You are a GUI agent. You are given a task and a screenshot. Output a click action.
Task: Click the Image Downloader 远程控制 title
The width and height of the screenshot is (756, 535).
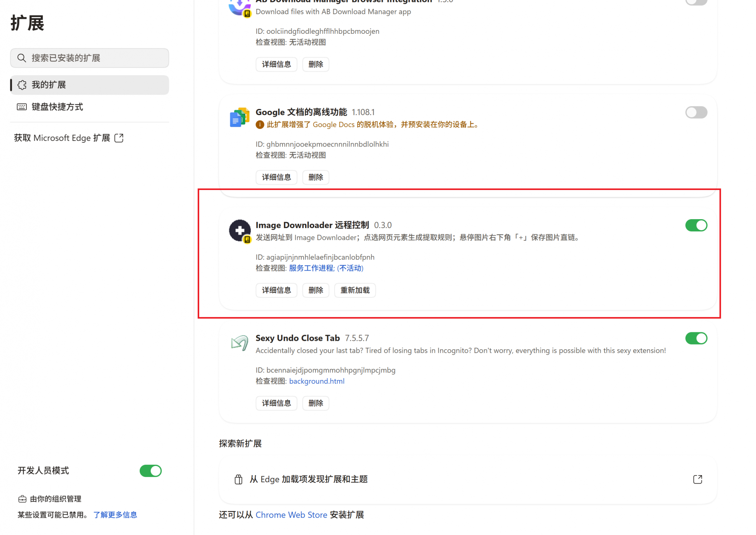312,225
